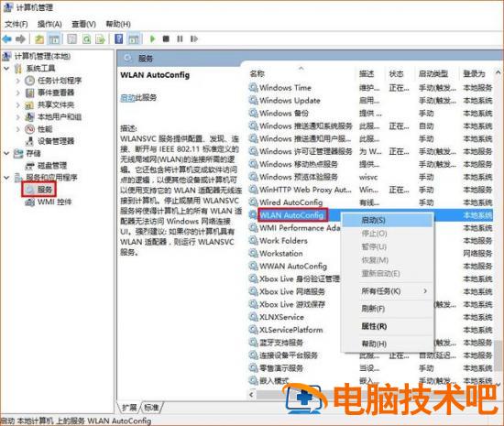Click the Forward arrow toolbar icon
Viewport: 504px width, 426px height.
point(20,39)
